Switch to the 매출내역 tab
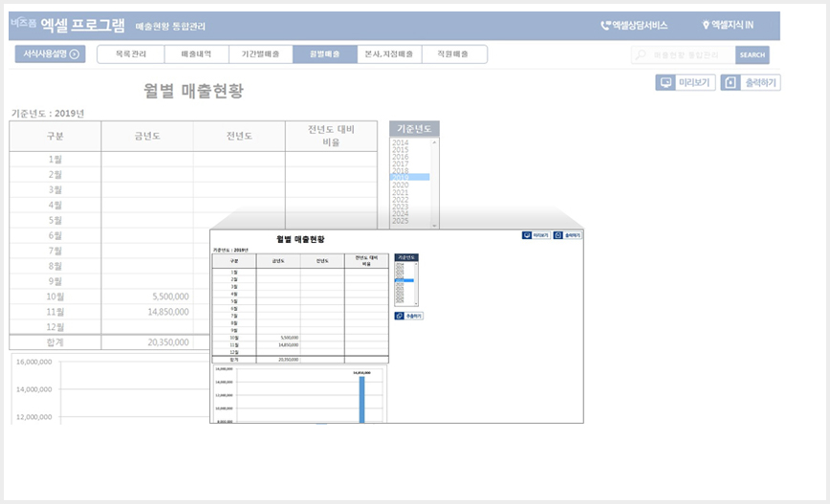The height and width of the screenshot is (504, 830). coord(196,54)
